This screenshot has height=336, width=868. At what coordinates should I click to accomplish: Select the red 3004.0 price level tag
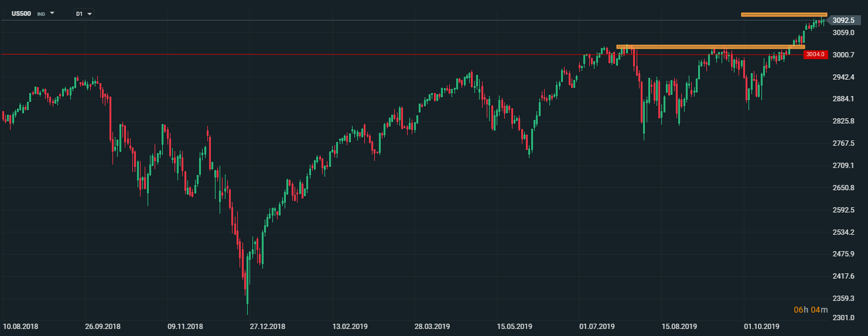815,54
